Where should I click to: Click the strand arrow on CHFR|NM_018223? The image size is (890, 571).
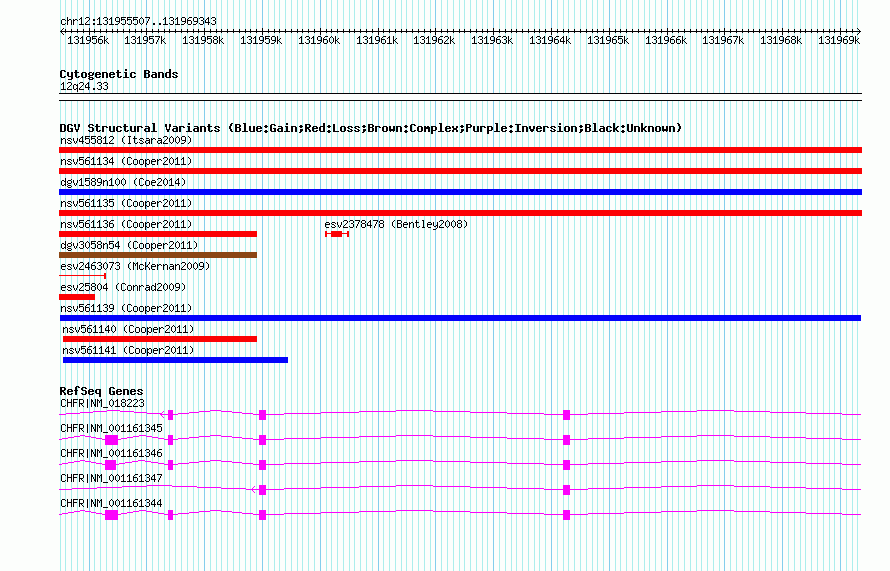point(163,415)
